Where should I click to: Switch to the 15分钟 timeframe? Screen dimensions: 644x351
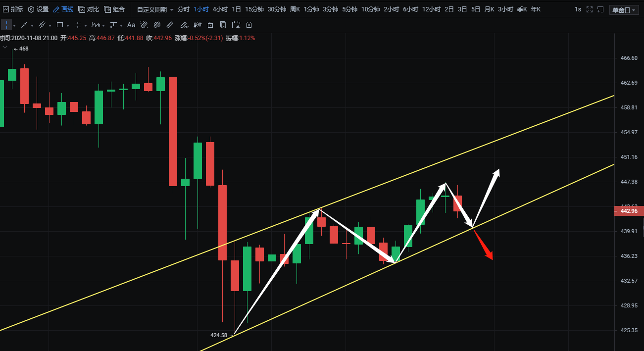pyautogui.click(x=254, y=9)
